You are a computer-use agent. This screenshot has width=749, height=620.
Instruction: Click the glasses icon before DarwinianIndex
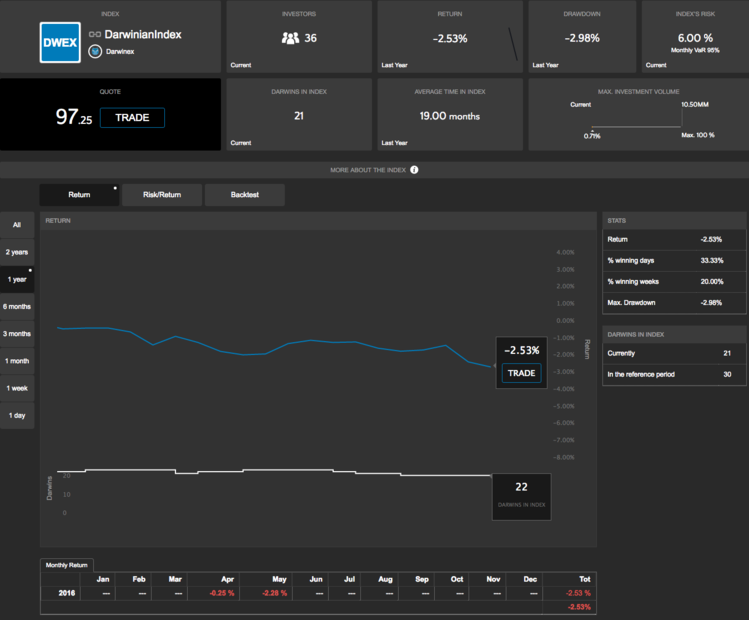click(x=96, y=35)
